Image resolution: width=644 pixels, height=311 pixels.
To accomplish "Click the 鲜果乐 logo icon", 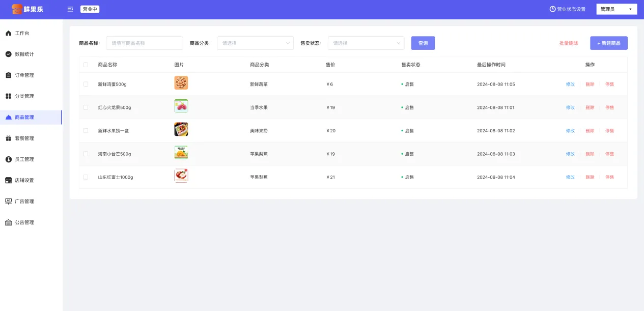I will 17,9.
